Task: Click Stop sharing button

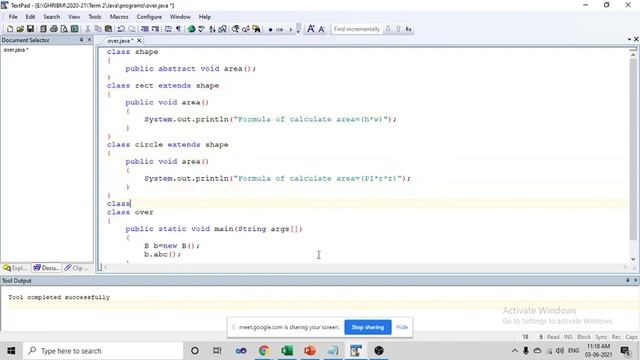Action: coord(368,327)
